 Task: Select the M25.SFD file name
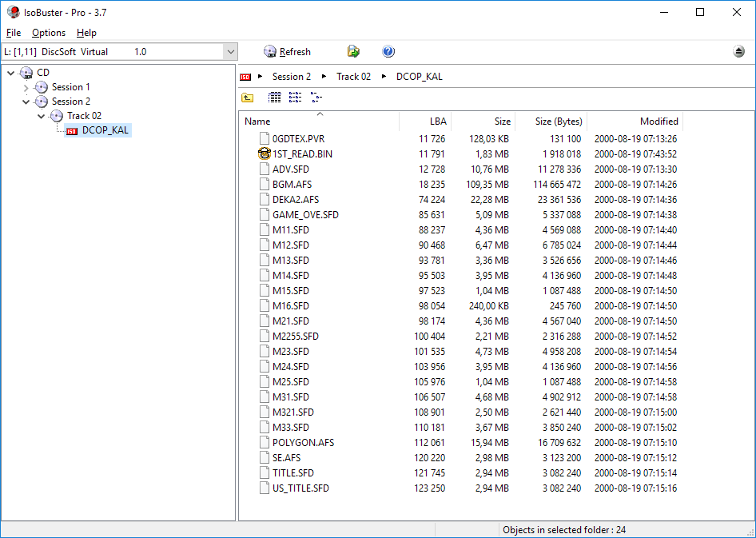(x=291, y=382)
